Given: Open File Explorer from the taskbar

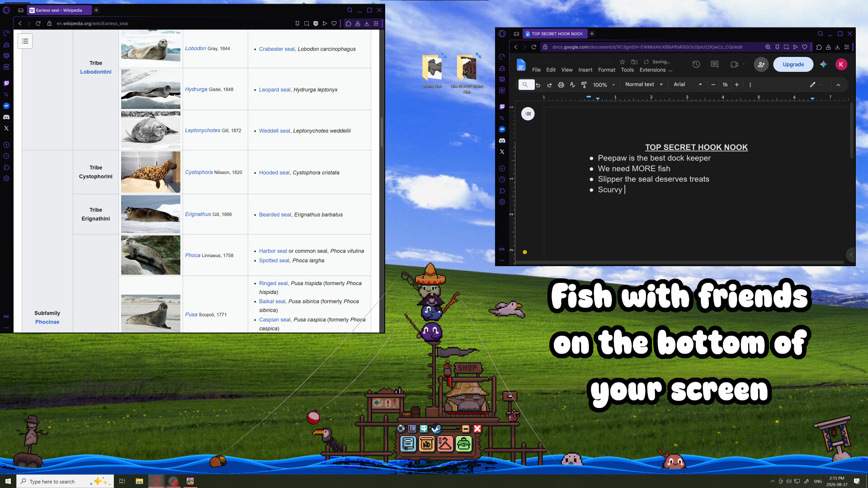Looking at the screenshot, I should click(139, 482).
